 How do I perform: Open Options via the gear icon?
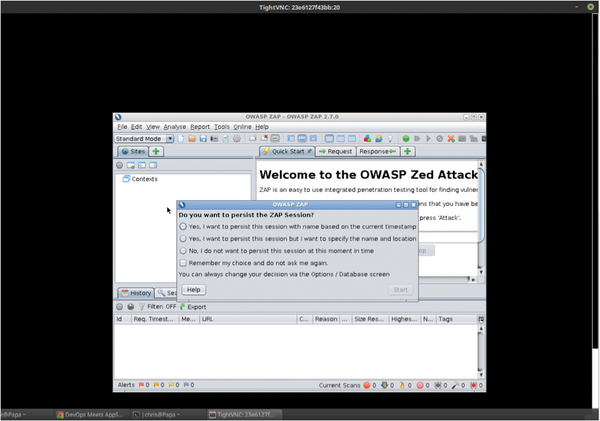click(x=237, y=139)
